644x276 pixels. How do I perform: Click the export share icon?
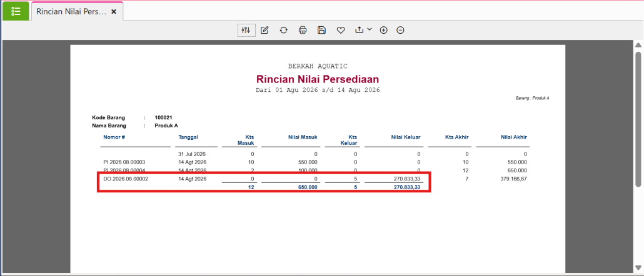click(360, 30)
